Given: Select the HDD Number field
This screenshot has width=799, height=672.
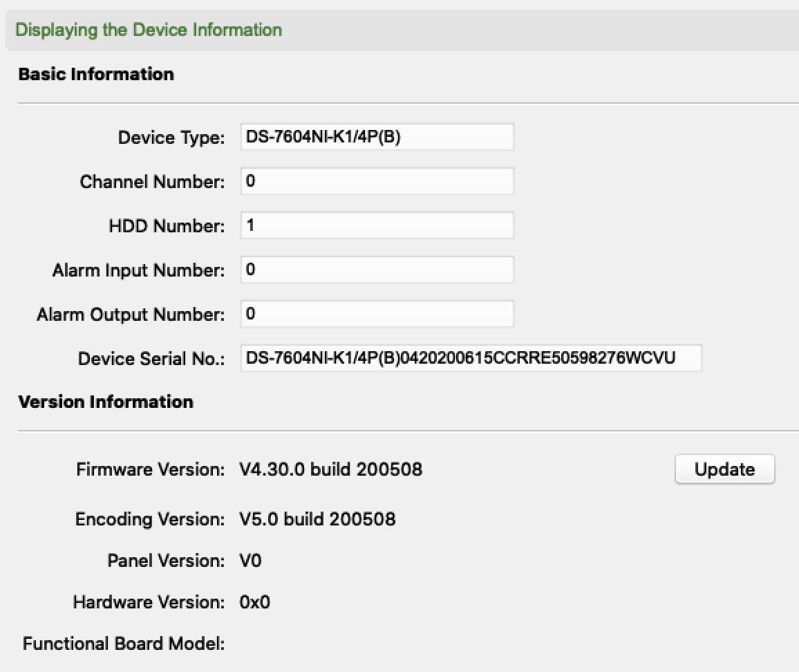Looking at the screenshot, I should coord(377,225).
